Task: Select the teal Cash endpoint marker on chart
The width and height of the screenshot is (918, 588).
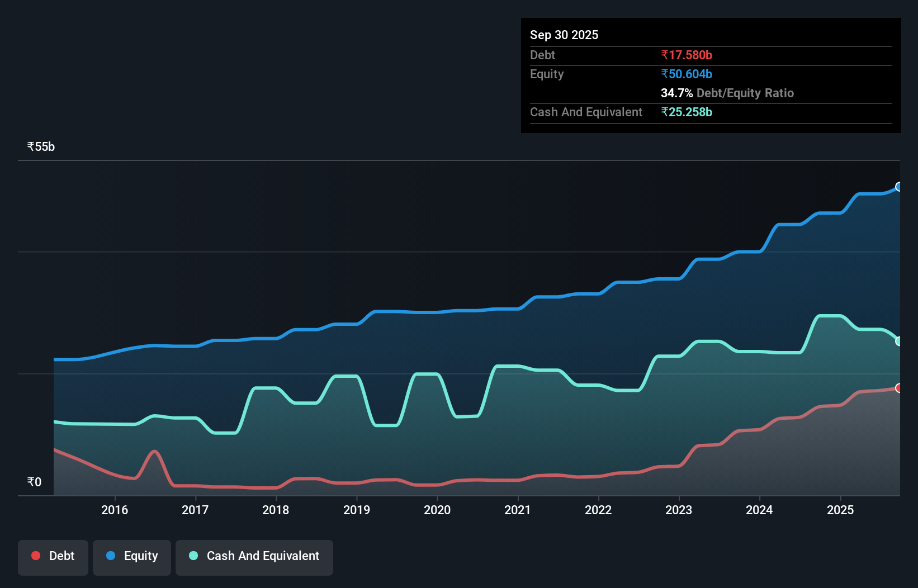Action: [x=899, y=341]
